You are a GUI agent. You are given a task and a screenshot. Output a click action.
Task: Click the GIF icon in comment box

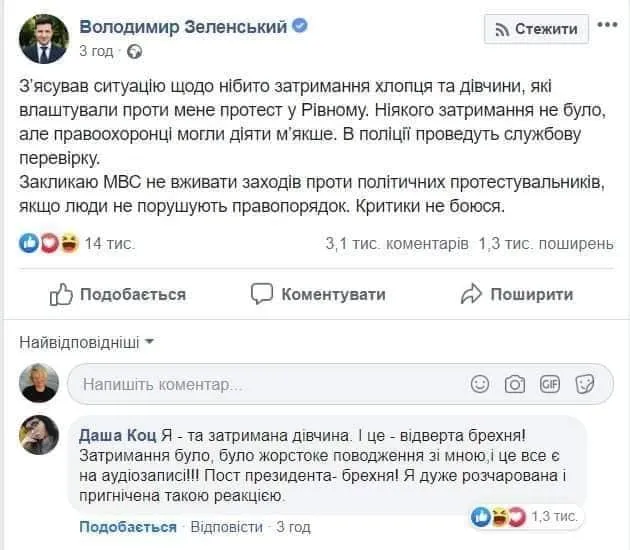point(549,384)
